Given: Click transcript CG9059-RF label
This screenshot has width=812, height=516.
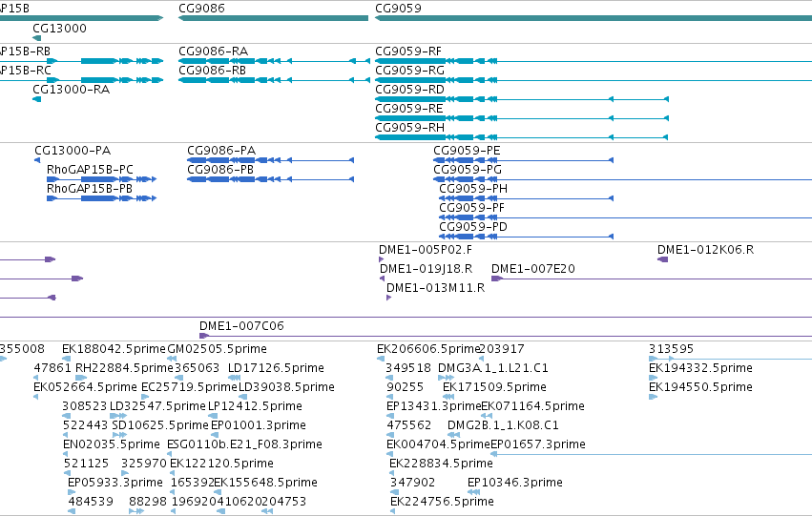Looking at the screenshot, I should click(408, 52).
